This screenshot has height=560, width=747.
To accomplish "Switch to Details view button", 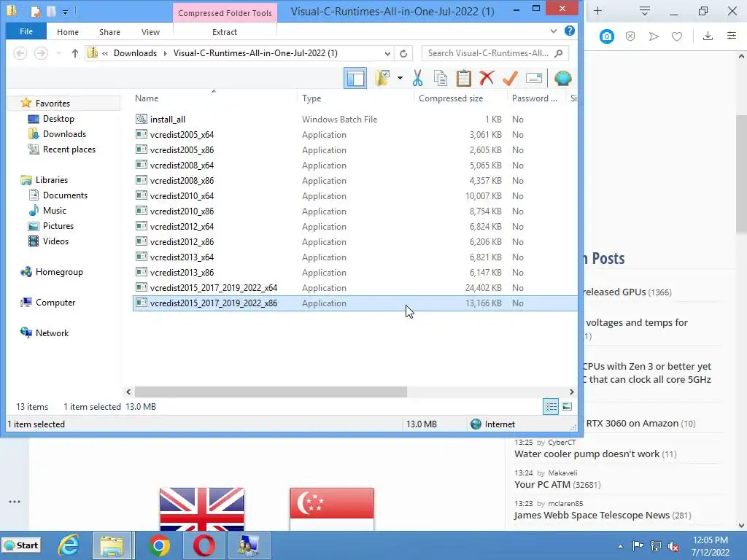I will (551, 407).
